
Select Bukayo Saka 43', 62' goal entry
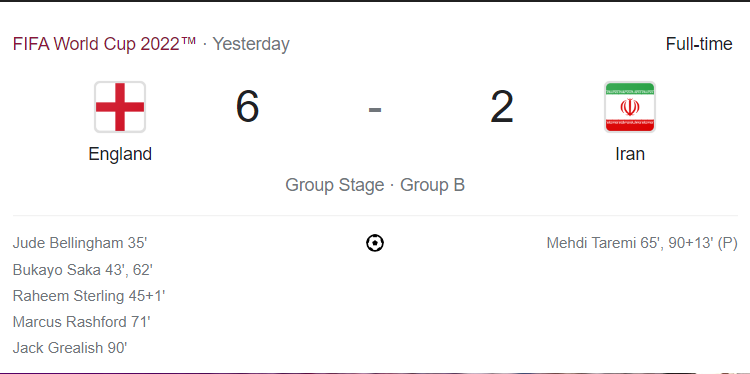coord(82,270)
